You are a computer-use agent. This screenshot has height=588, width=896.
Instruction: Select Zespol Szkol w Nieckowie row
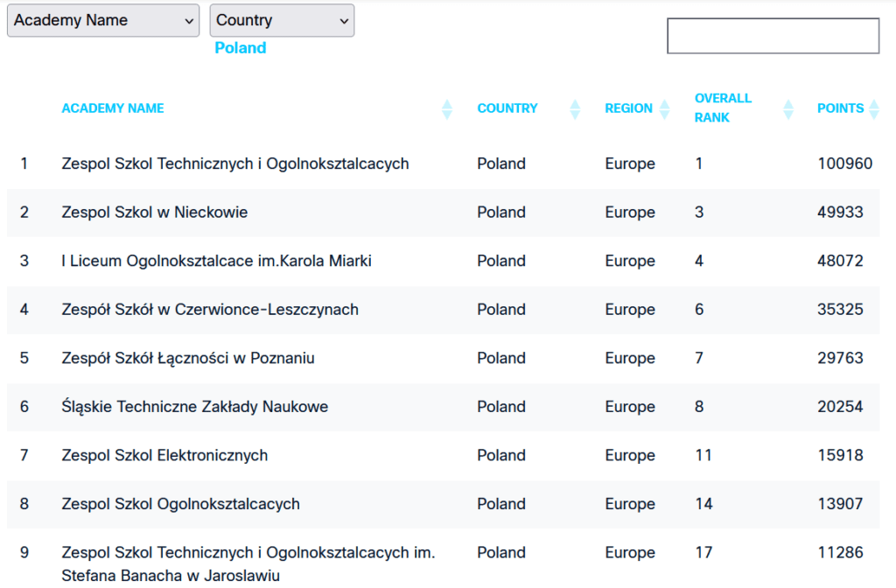(155, 213)
